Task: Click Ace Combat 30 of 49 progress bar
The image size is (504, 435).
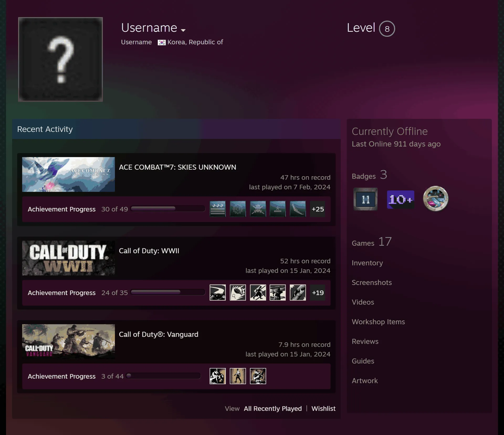Action: tap(168, 209)
